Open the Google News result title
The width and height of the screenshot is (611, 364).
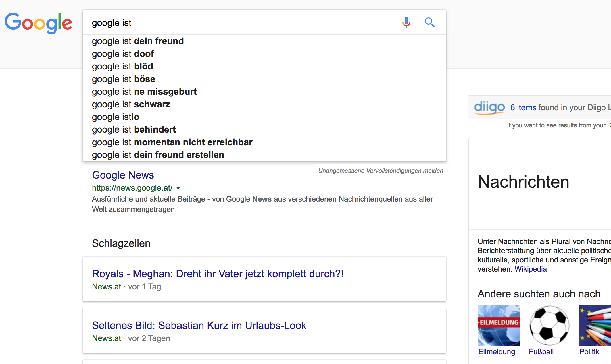point(123,175)
